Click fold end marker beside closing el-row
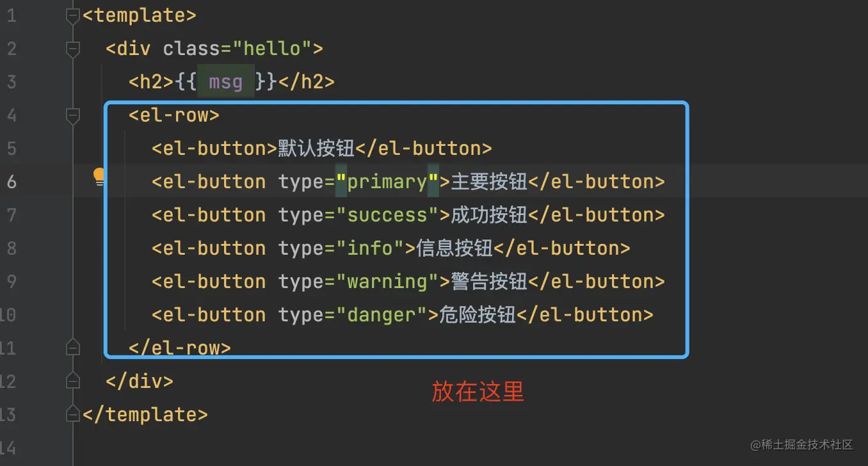This screenshot has width=868, height=466. [73, 347]
